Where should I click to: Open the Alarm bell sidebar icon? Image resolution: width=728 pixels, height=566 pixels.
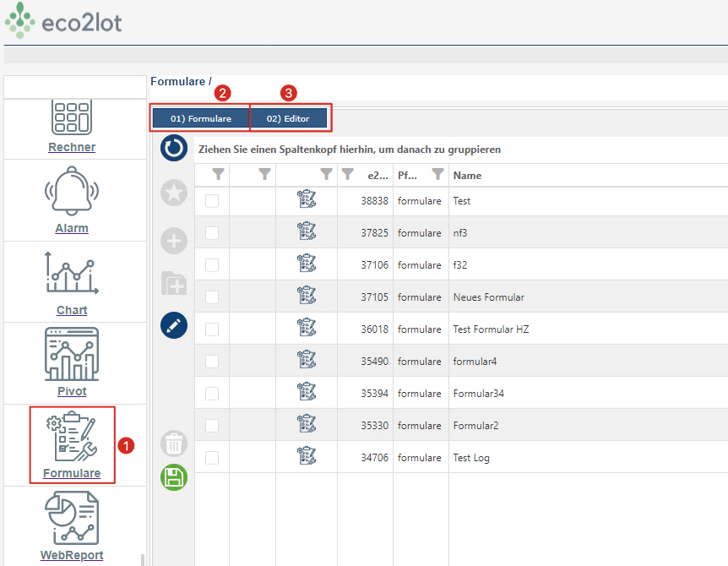[72, 191]
